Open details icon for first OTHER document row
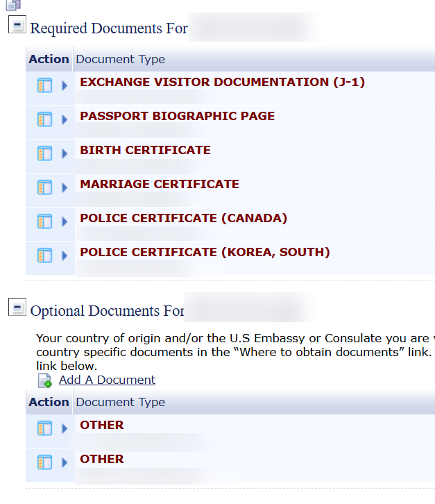The image size is (435, 504). [44, 428]
